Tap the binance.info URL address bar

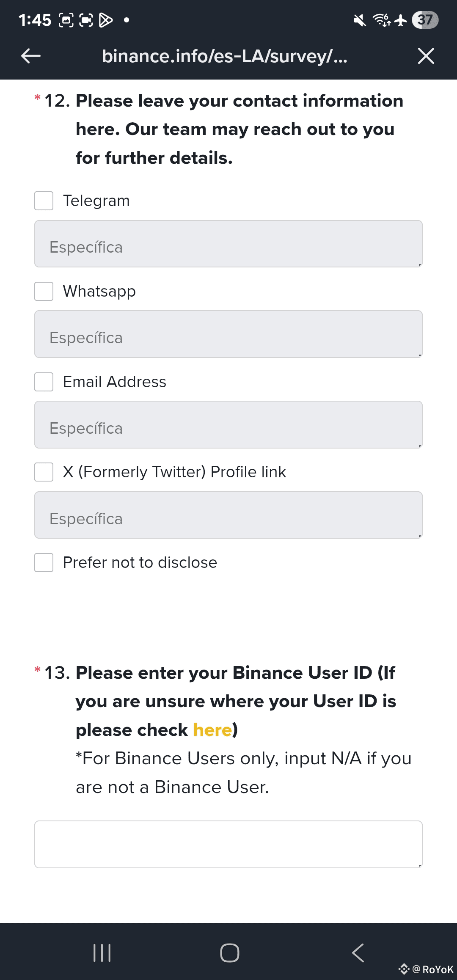225,56
